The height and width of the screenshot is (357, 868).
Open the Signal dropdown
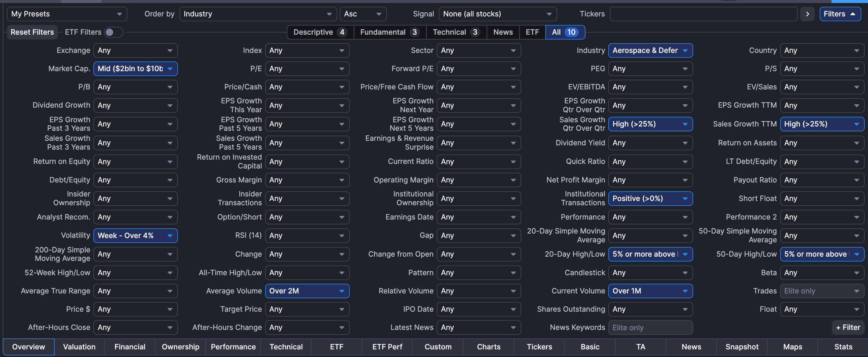(x=497, y=14)
